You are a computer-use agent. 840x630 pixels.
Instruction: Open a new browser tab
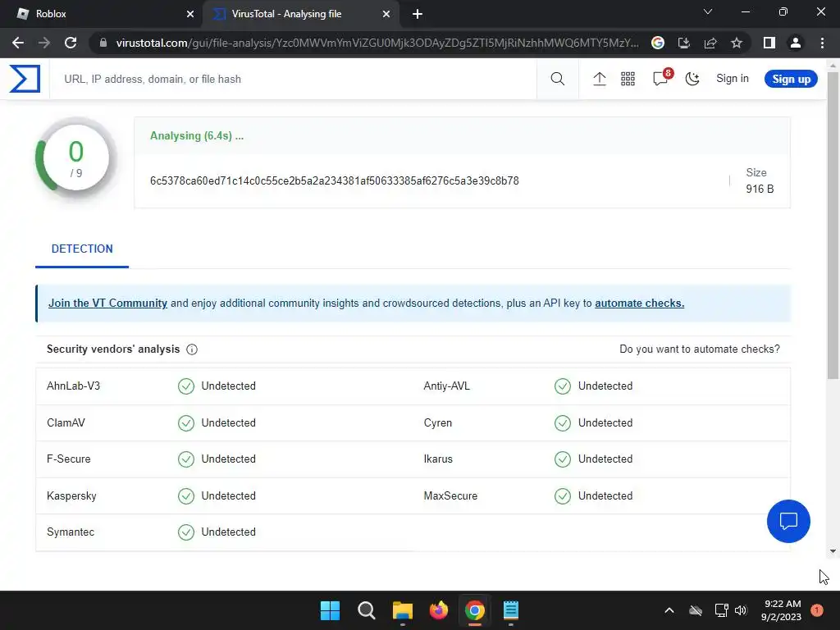tap(418, 14)
